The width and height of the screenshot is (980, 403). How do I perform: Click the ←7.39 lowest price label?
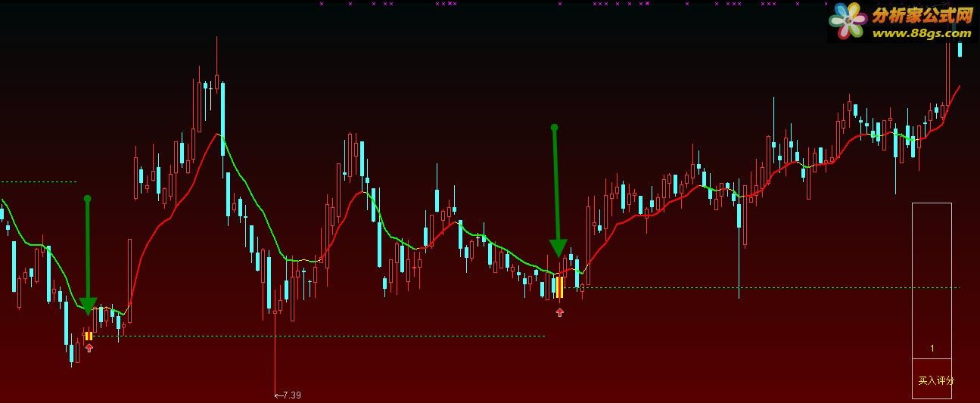[x=288, y=395]
